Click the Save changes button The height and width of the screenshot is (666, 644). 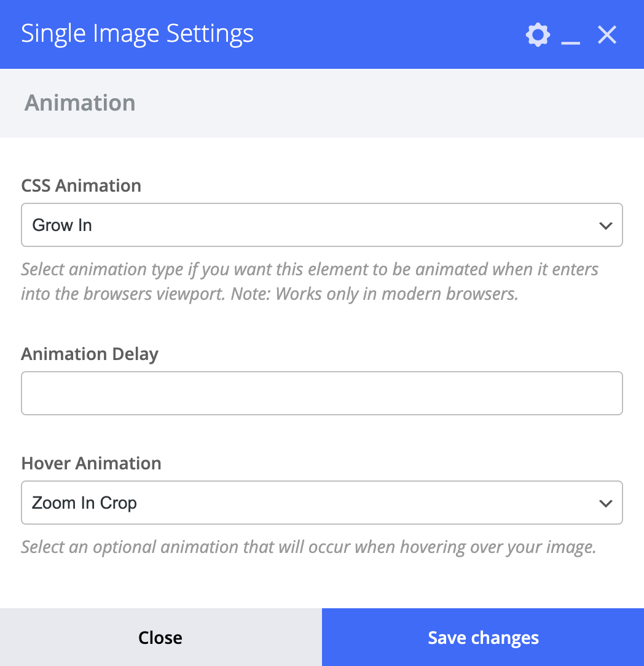(x=483, y=637)
